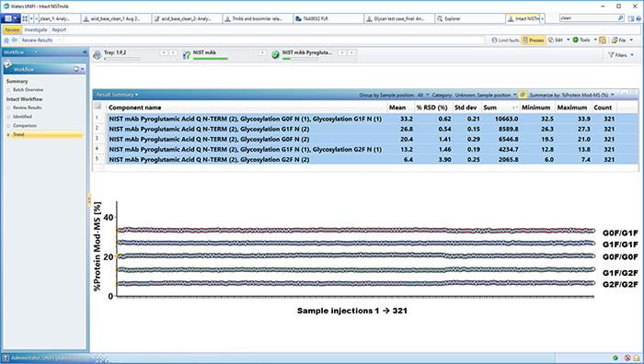Select Comparison workflow step
Viewport: 644px width, 364px height.
tap(25, 126)
